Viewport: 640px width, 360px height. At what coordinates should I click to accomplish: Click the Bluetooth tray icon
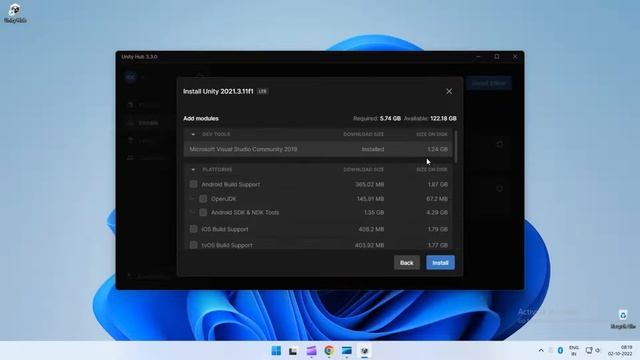click(x=560, y=351)
